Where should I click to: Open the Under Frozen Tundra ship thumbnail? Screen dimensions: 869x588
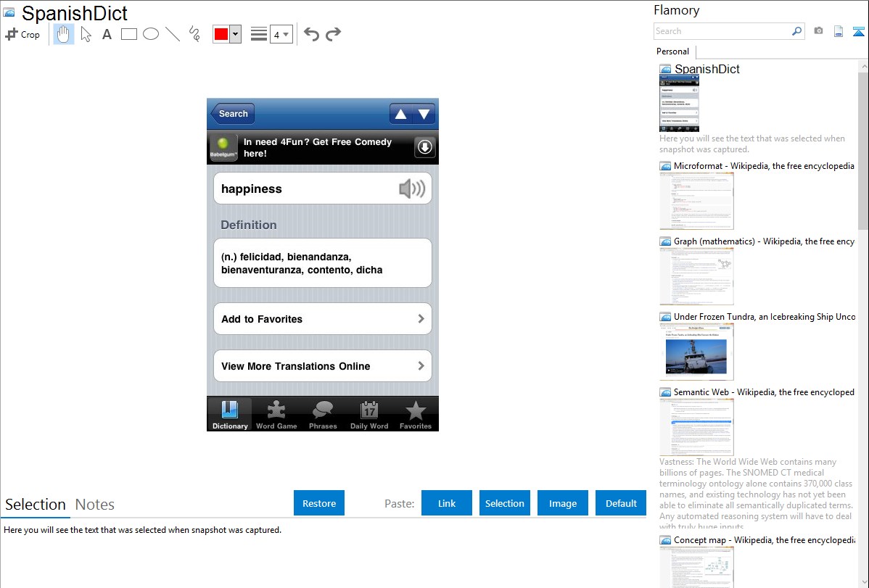click(x=696, y=352)
